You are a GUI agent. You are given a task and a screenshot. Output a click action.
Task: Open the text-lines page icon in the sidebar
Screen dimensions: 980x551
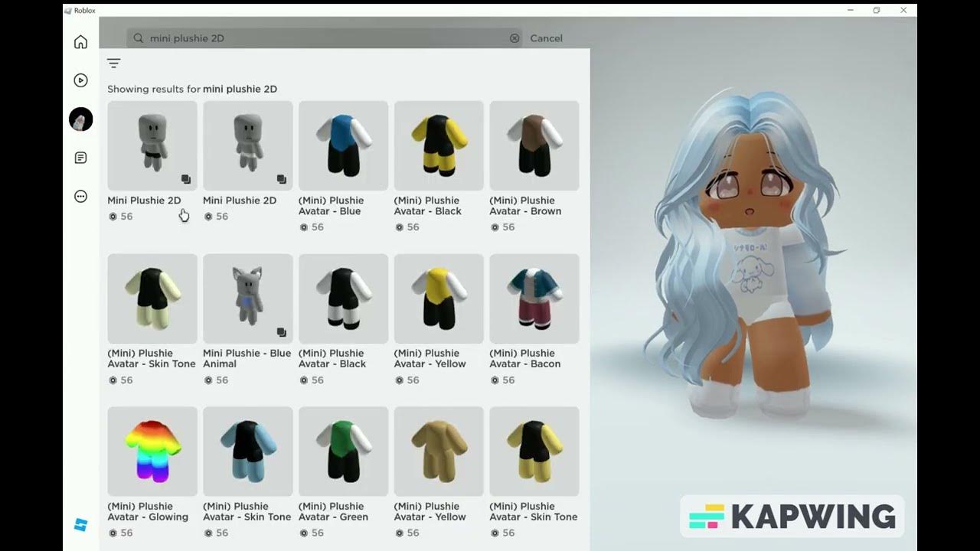tap(80, 158)
